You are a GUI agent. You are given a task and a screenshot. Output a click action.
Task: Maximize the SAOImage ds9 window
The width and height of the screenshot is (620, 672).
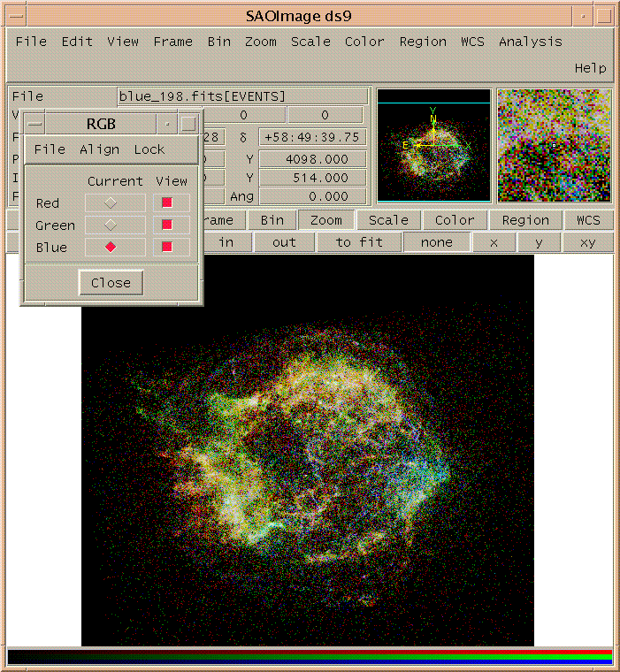tap(604, 16)
